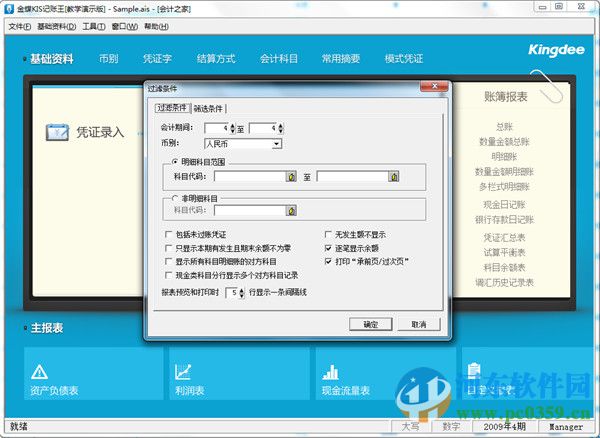Click the app icon in the title bar

tap(9, 9)
